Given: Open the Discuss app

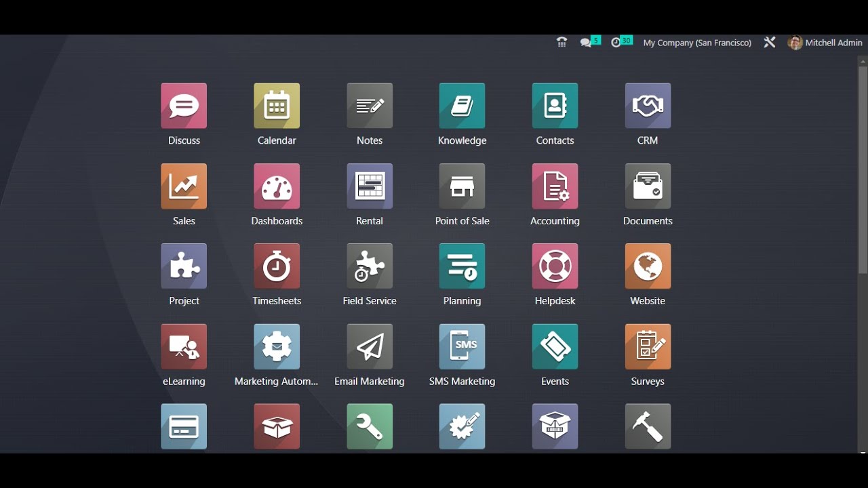Looking at the screenshot, I should click(184, 106).
